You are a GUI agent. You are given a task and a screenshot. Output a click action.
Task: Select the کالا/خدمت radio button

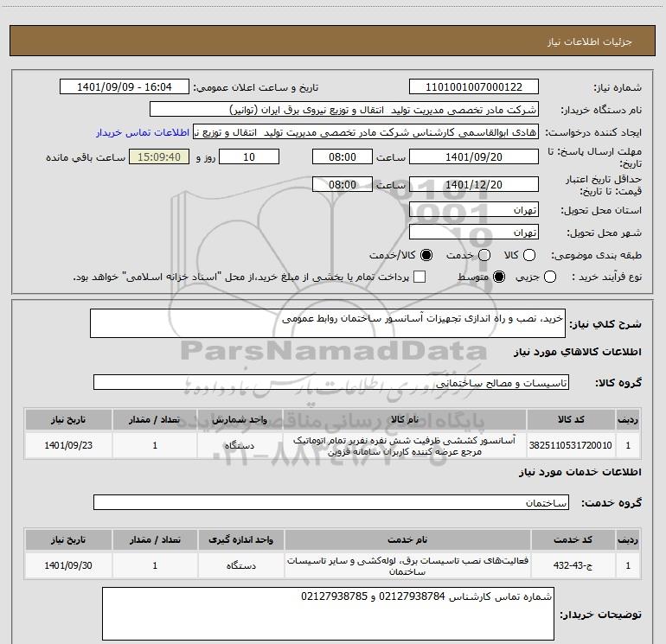(426, 255)
